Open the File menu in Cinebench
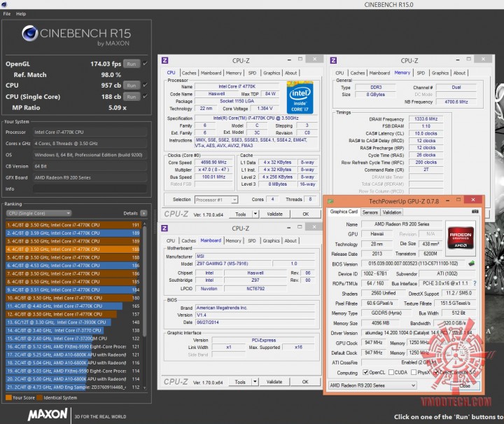 [7, 14]
